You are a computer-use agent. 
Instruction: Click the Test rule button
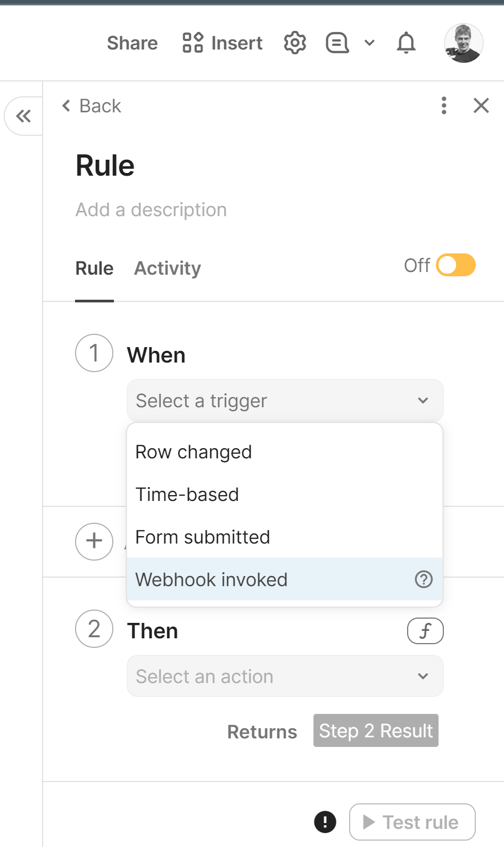coord(412,822)
